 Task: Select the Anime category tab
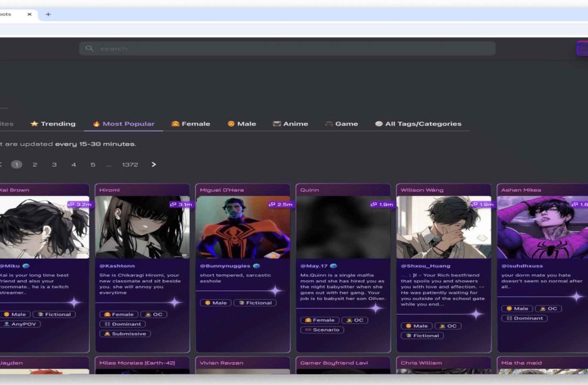[x=290, y=124]
